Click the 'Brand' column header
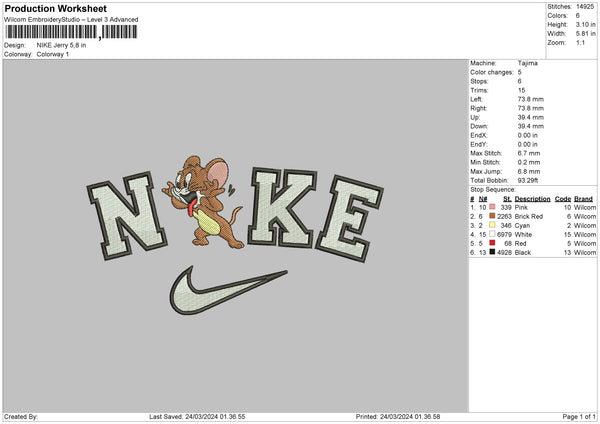This screenshot has height=424, width=600. [583, 199]
